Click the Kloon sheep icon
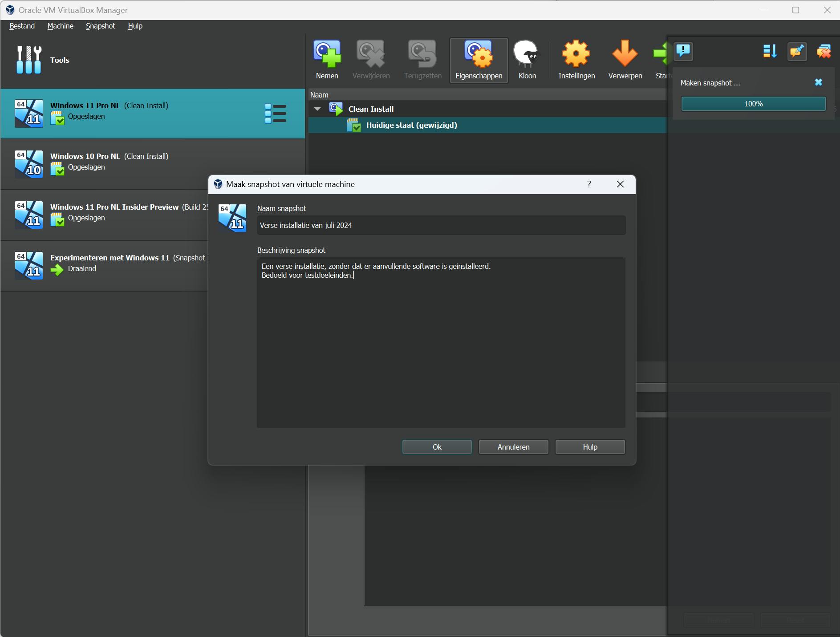The height and width of the screenshot is (637, 840). [x=527, y=54]
